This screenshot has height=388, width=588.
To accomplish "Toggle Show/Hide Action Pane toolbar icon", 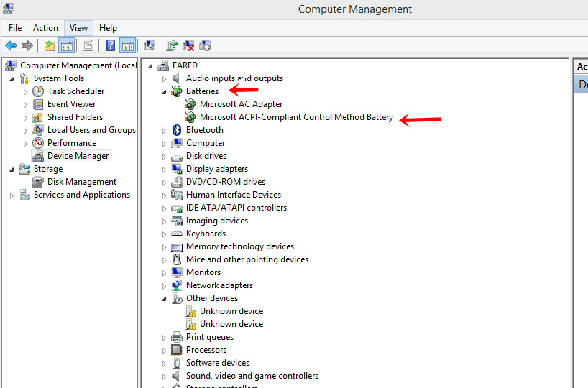I will coord(127,46).
